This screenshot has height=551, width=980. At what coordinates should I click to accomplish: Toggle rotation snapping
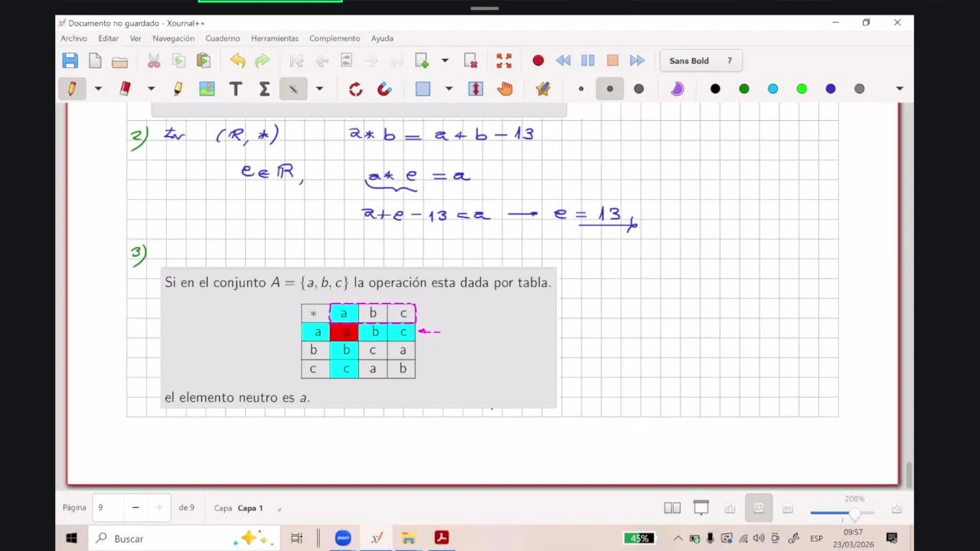click(x=355, y=89)
